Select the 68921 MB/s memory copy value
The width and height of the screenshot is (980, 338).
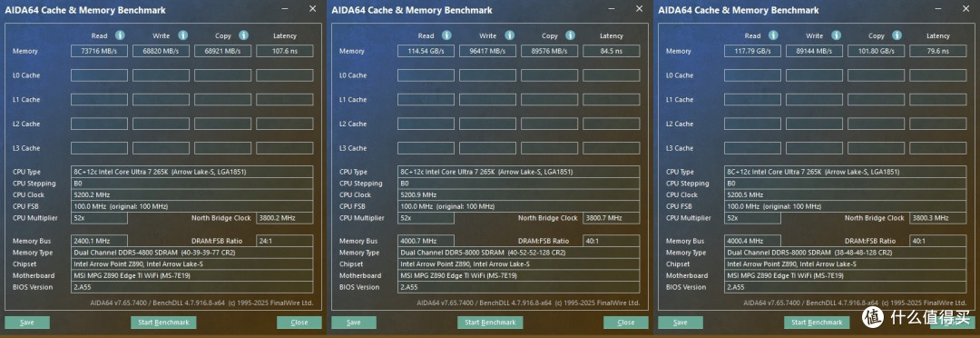222,51
